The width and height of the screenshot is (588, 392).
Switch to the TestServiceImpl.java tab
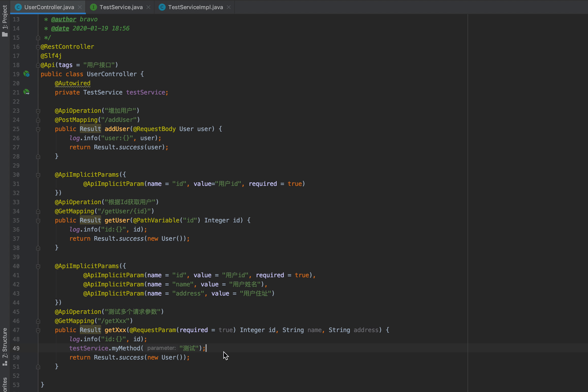(x=195, y=7)
